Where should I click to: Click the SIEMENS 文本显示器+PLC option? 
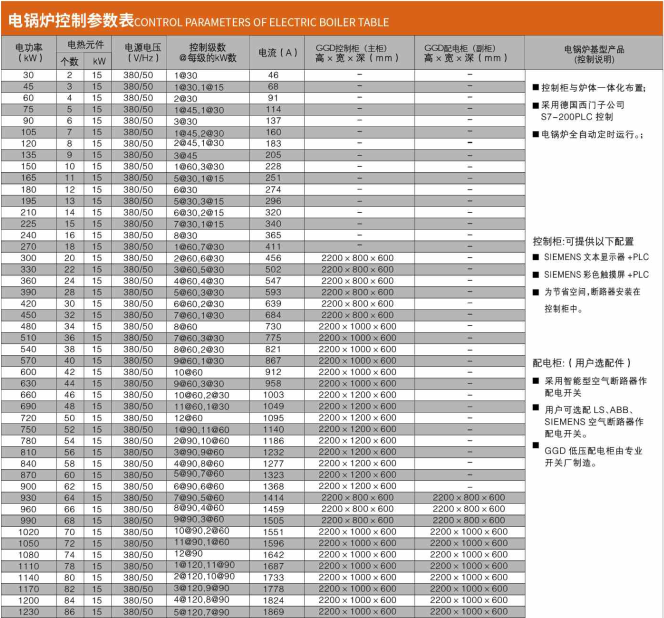(597, 257)
